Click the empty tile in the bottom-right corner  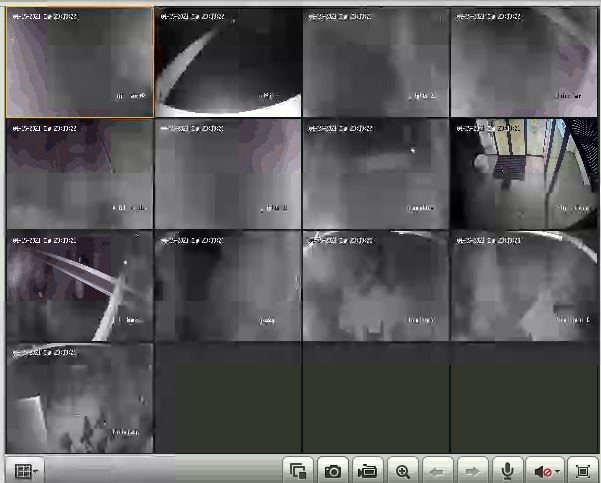pyautogui.click(x=523, y=397)
